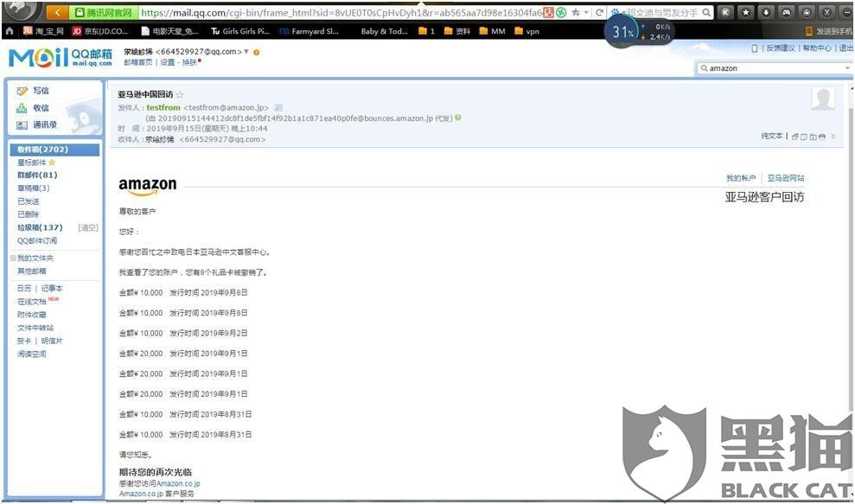Click the 31% network speed floating widget

coord(639,32)
